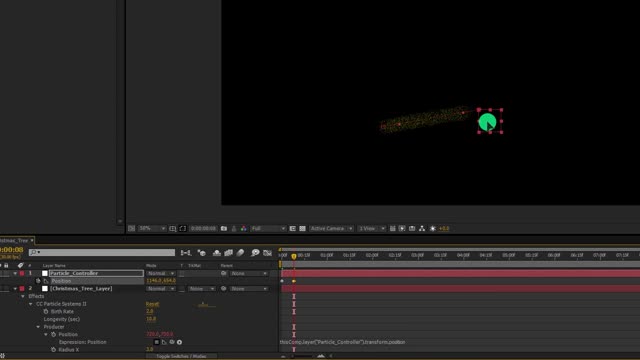Click the brainstorm icon
640x360 pixels.
256,253
